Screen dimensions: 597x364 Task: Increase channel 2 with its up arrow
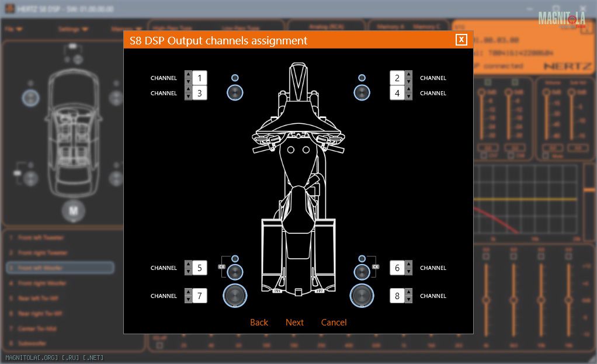408,74
